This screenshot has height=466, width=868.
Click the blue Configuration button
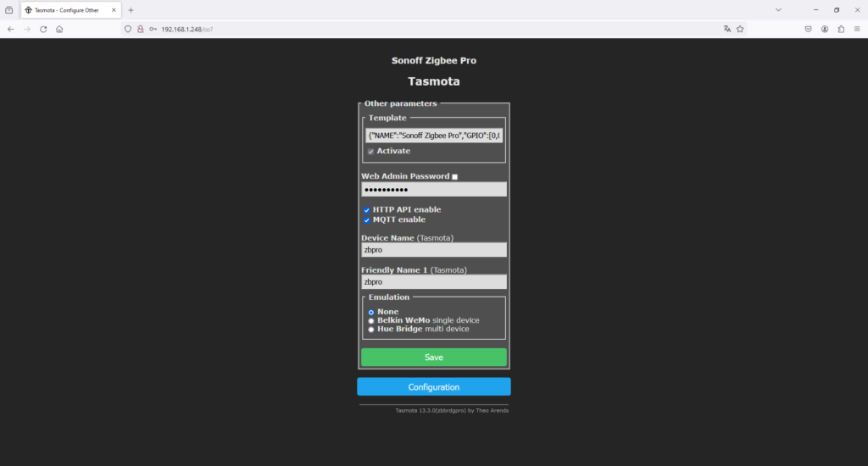pos(433,387)
